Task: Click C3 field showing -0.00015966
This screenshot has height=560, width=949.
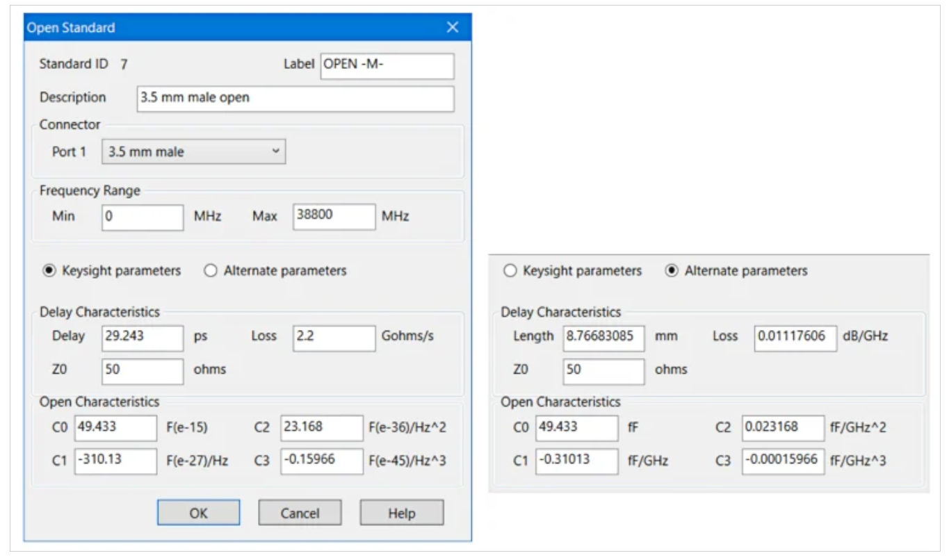Action: [783, 461]
